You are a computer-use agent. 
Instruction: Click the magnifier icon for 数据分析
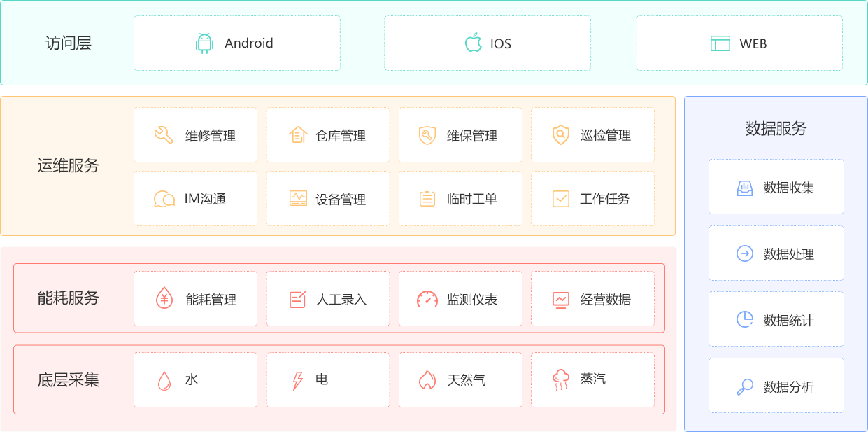coord(745,386)
